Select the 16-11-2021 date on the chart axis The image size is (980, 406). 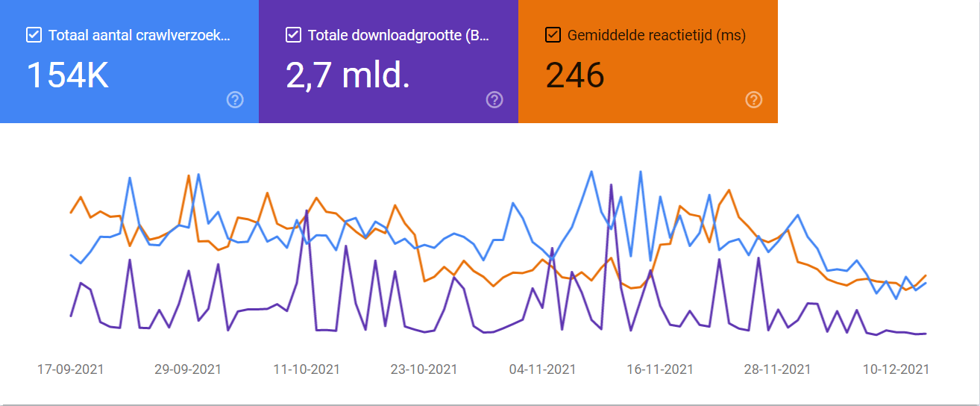(660, 369)
